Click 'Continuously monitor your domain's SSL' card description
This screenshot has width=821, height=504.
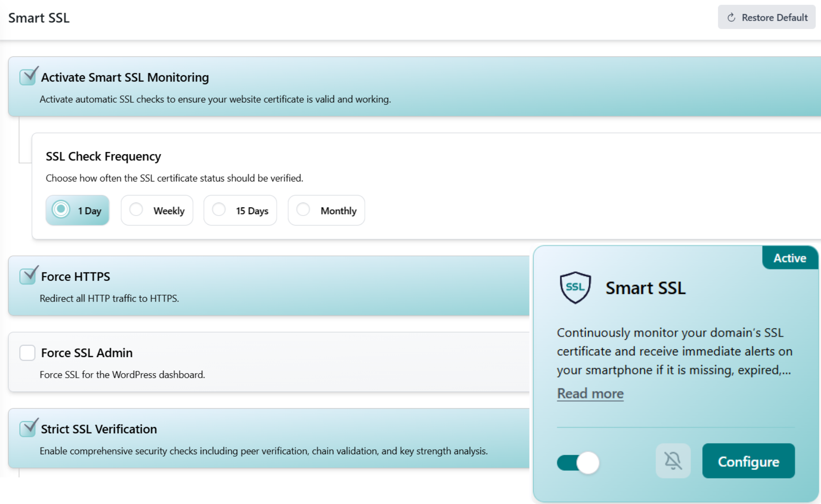pyautogui.click(x=674, y=351)
